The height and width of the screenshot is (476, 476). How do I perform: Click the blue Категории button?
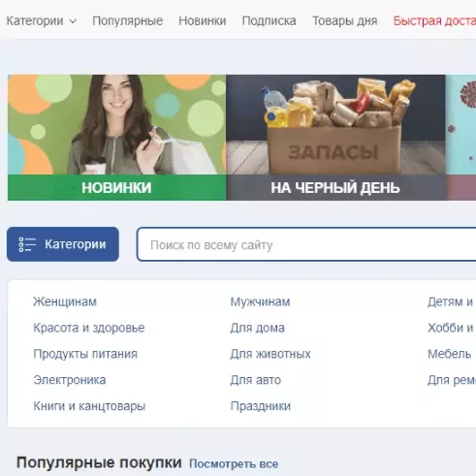point(63,244)
